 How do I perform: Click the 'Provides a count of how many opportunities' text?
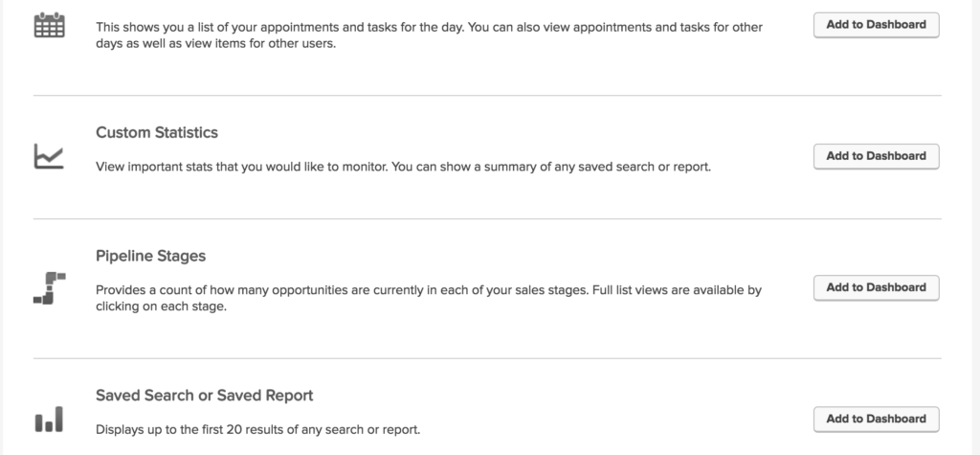[429, 299]
